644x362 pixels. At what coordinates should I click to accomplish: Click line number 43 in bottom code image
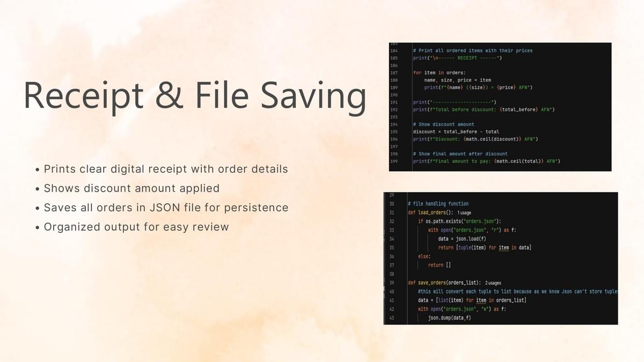(x=392, y=317)
